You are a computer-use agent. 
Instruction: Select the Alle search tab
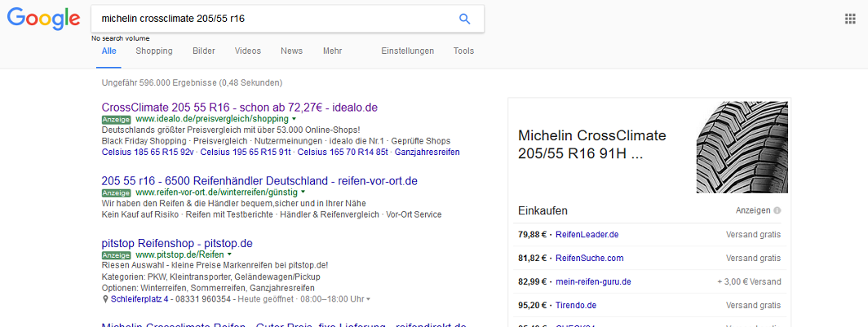109,51
